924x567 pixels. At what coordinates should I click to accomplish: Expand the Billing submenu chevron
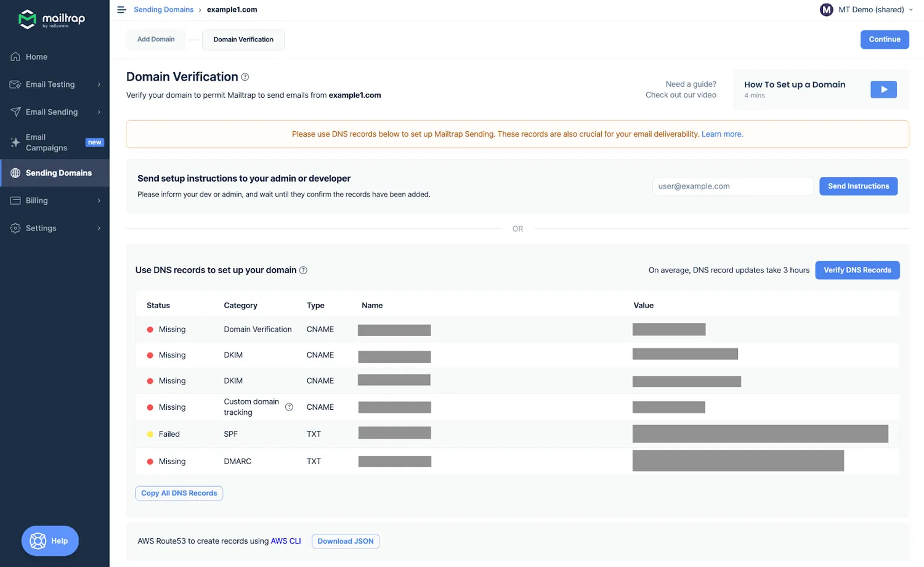tap(99, 201)
